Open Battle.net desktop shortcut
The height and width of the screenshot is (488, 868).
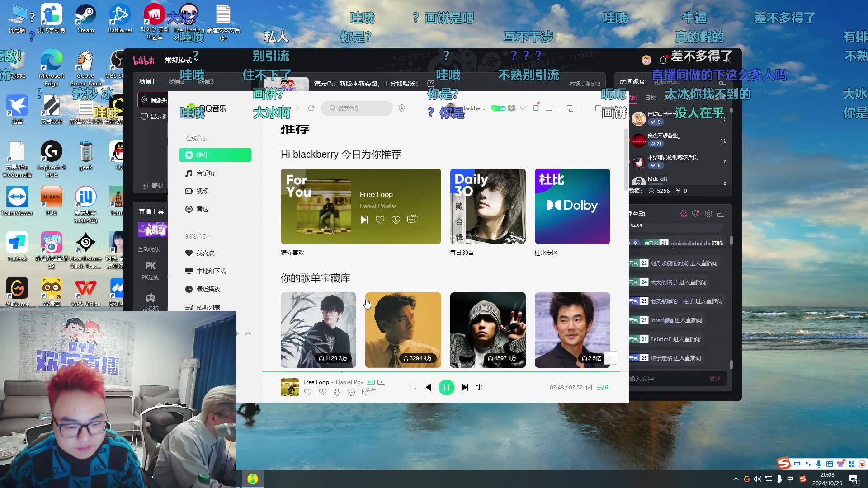pyautogui.click(x=120, y=19)
